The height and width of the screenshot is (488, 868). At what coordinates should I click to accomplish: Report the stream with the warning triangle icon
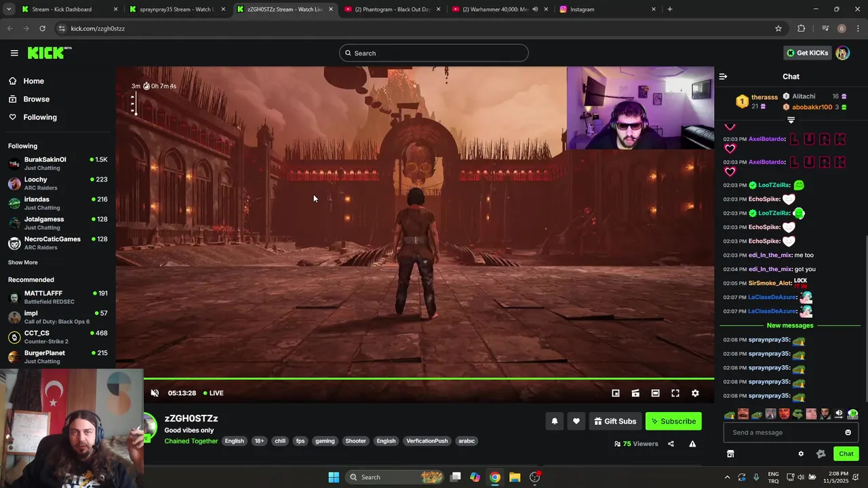[692, 444]
